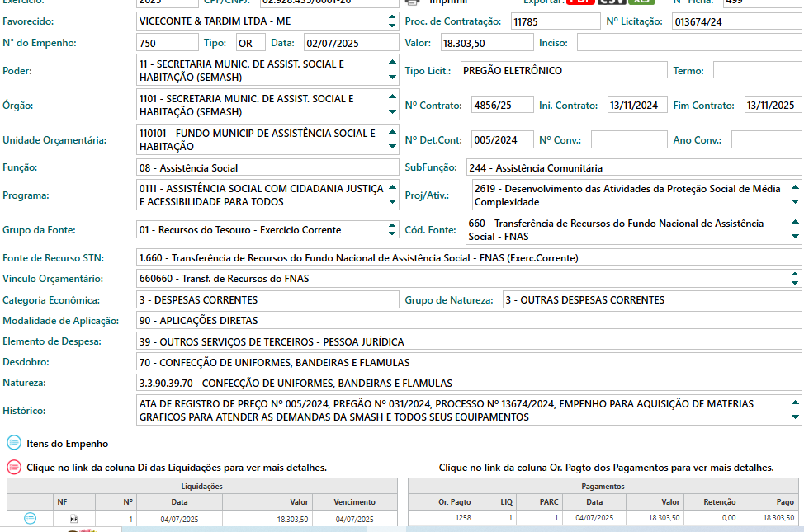
Task: Click the NF document icon in Liquidações row
Action: 73,519
